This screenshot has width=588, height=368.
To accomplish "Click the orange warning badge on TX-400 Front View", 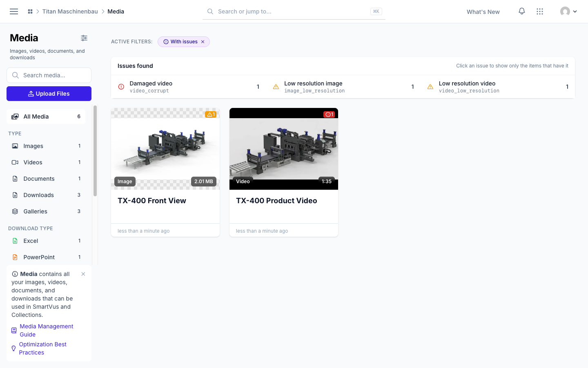I will point(211,114).
